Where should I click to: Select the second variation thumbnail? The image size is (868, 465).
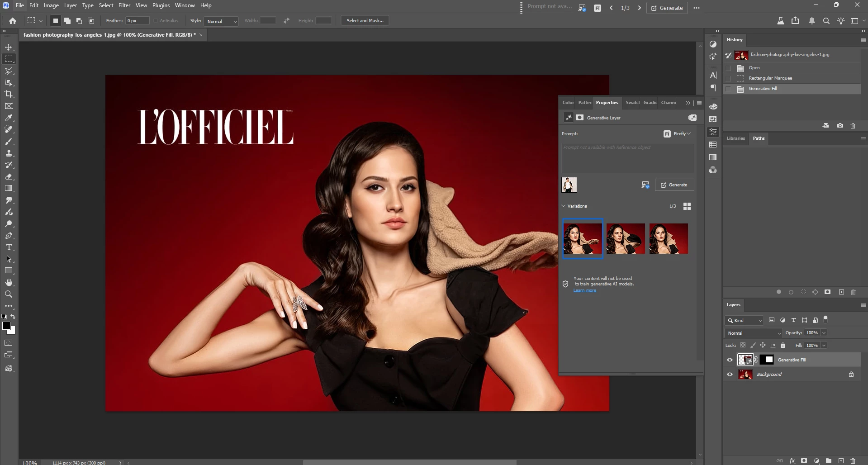tap(626, 239)
